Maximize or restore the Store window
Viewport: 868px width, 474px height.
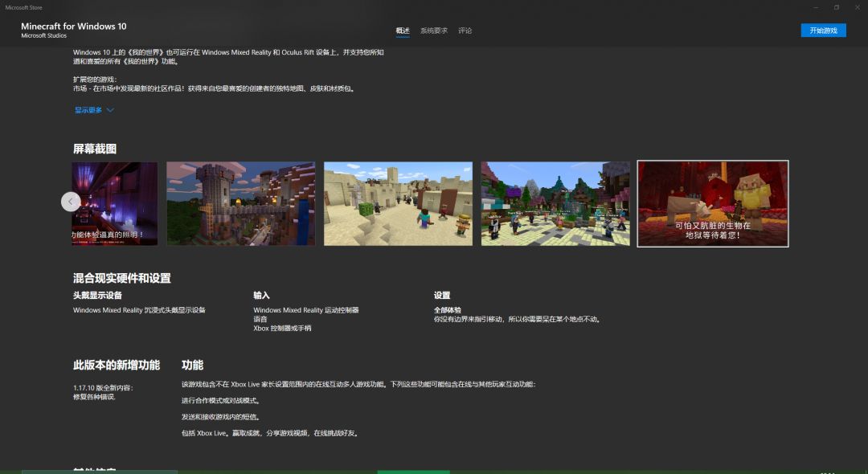pyautogui.click(x=837, y=7)
